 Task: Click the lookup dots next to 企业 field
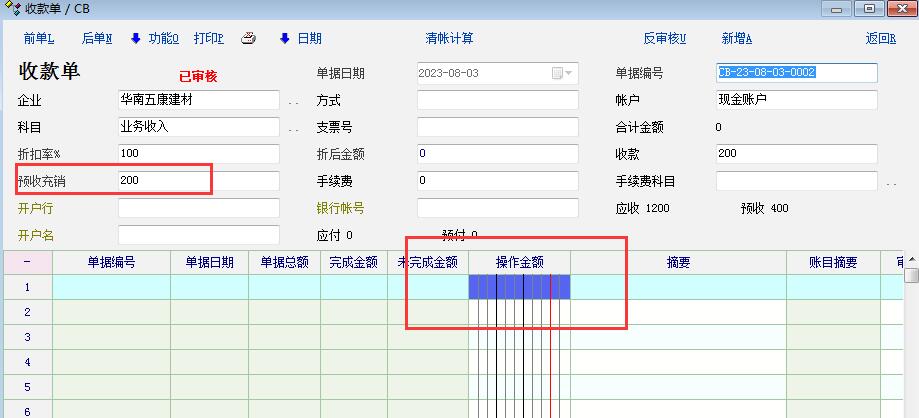pos(294,101)
